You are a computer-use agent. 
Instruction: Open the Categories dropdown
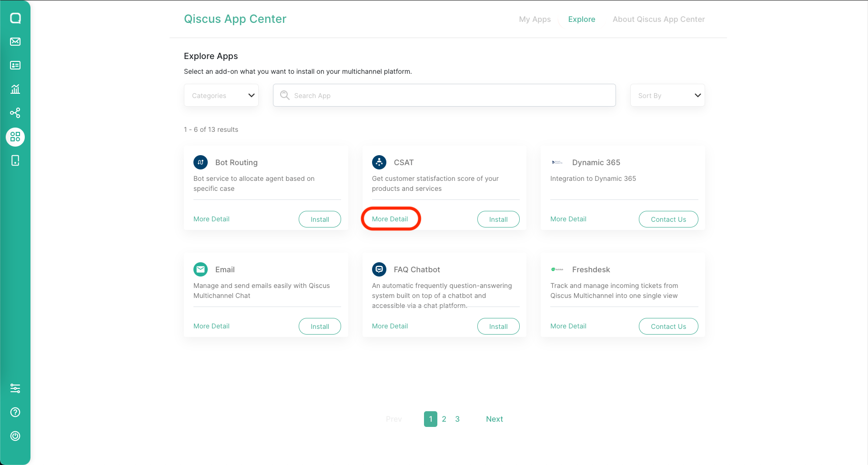point(221,95)
